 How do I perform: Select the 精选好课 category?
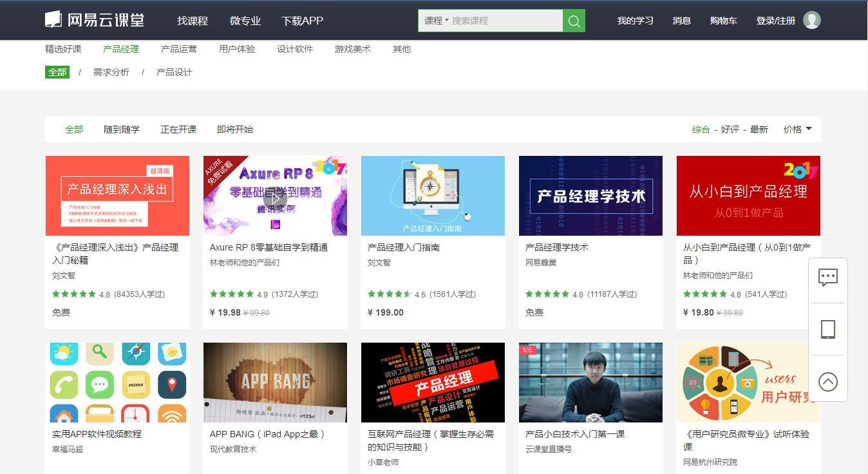point(63,49)
